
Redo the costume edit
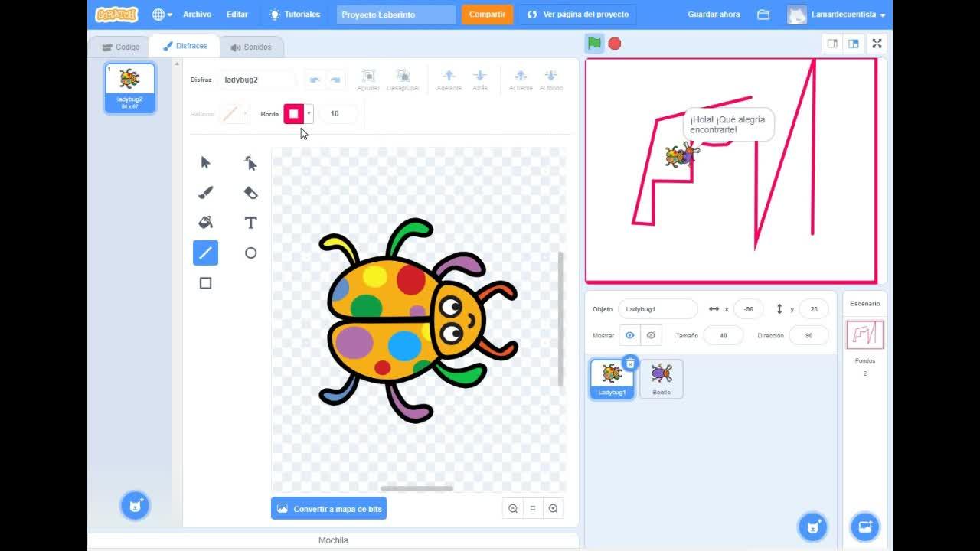(x=335, y=80)
